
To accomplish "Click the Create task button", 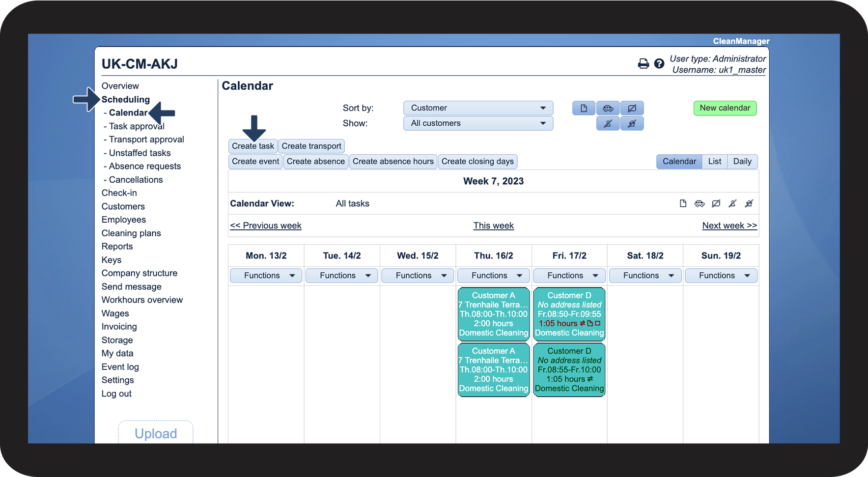I will [x=253, y=146].
